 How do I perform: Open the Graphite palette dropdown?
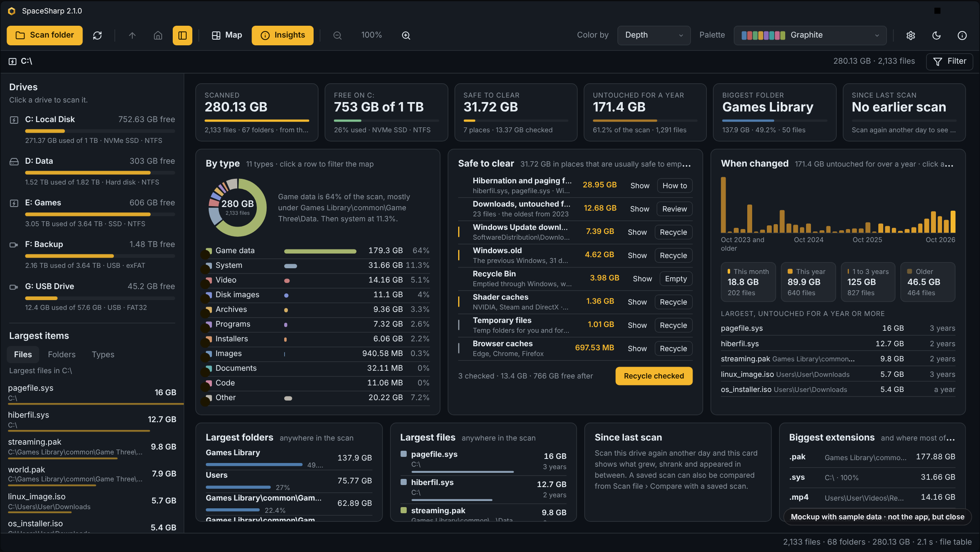pyautogui.click(x=810, y=35)
